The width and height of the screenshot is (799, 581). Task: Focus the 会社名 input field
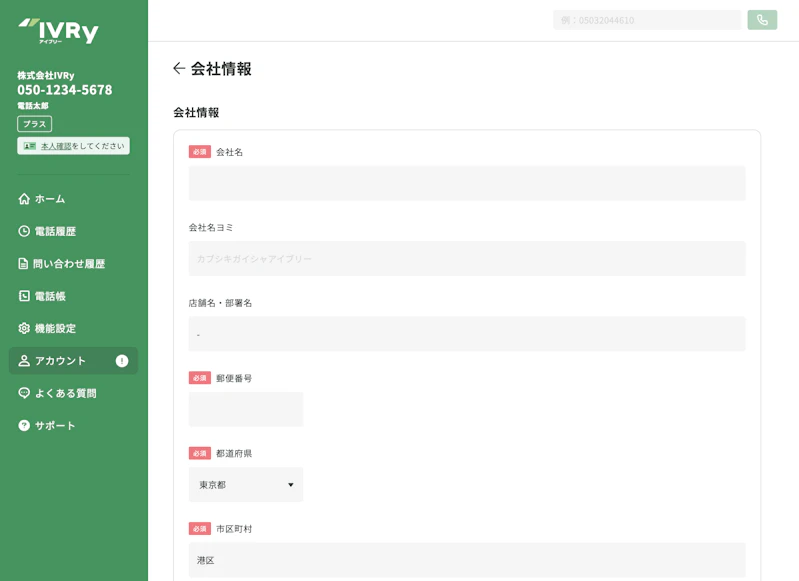click(x=467, y=183)
